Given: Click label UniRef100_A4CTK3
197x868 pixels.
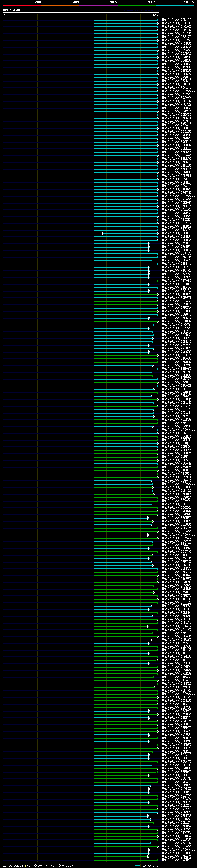Looking at the screenshot, I should click(177, 271).
